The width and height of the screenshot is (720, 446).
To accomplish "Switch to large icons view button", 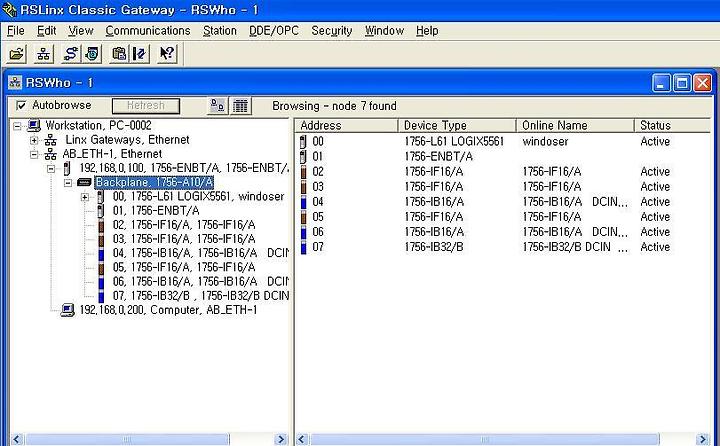I will [217, 106].
